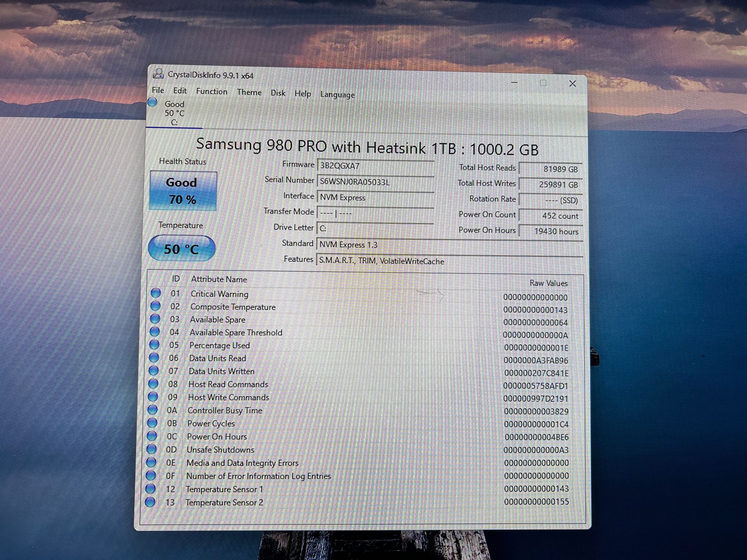
Task: Click the blue status orb beside Critical Warning
Action: coord(156,293)
